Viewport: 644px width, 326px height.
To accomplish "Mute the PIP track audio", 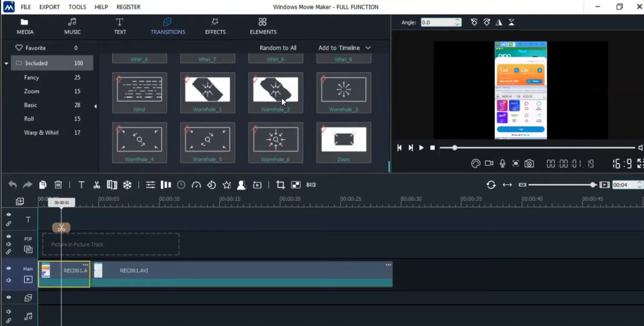I will tap(9, 244).
